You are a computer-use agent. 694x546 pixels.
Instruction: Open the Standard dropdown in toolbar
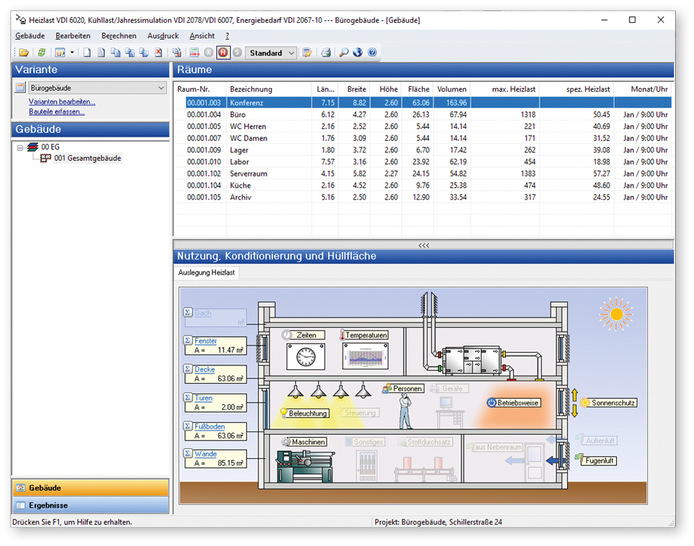click(x=272, y=52)
